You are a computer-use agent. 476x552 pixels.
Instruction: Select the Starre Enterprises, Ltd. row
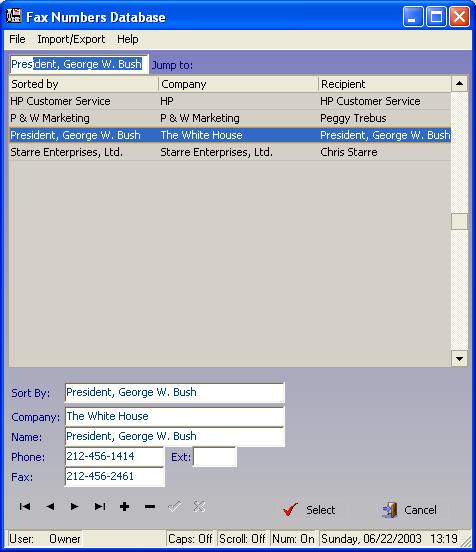pos(230,152)
